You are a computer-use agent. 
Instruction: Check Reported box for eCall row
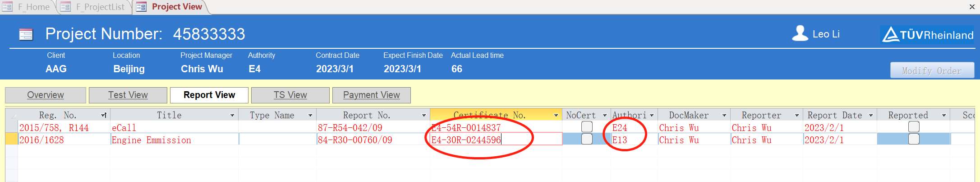(913, 127)
